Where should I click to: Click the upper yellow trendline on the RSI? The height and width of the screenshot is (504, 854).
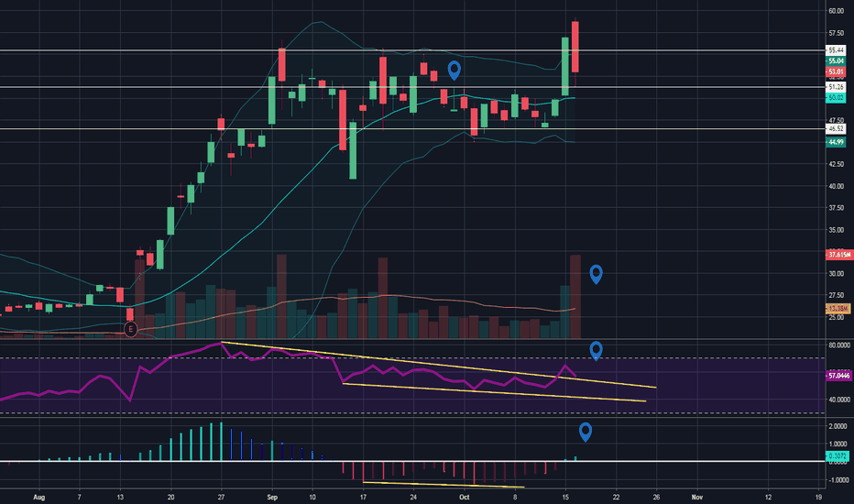(439, 365)
